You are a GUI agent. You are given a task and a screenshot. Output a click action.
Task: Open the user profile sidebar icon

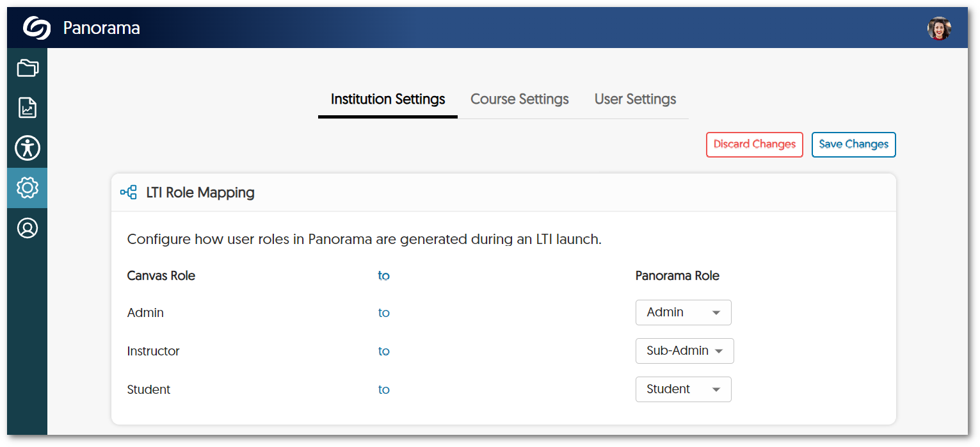[x=28, y=228]
